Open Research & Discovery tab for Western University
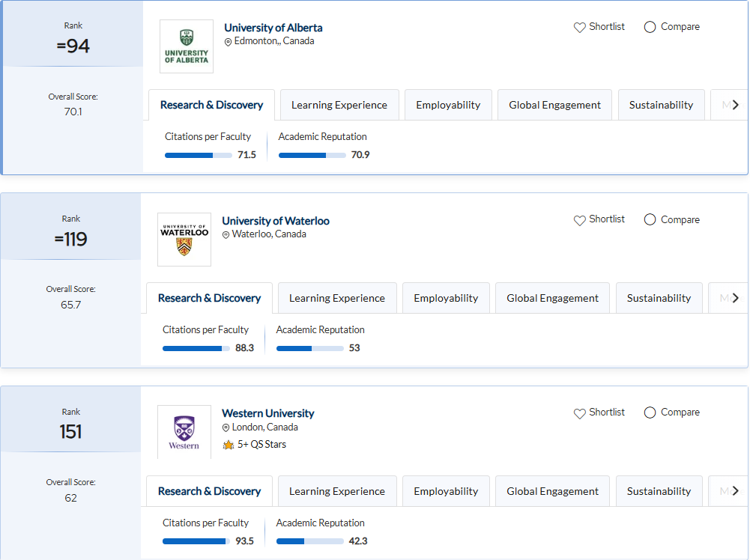Image resolution: width=750 pixels, height=560 pixels. [x=210, y=490]
